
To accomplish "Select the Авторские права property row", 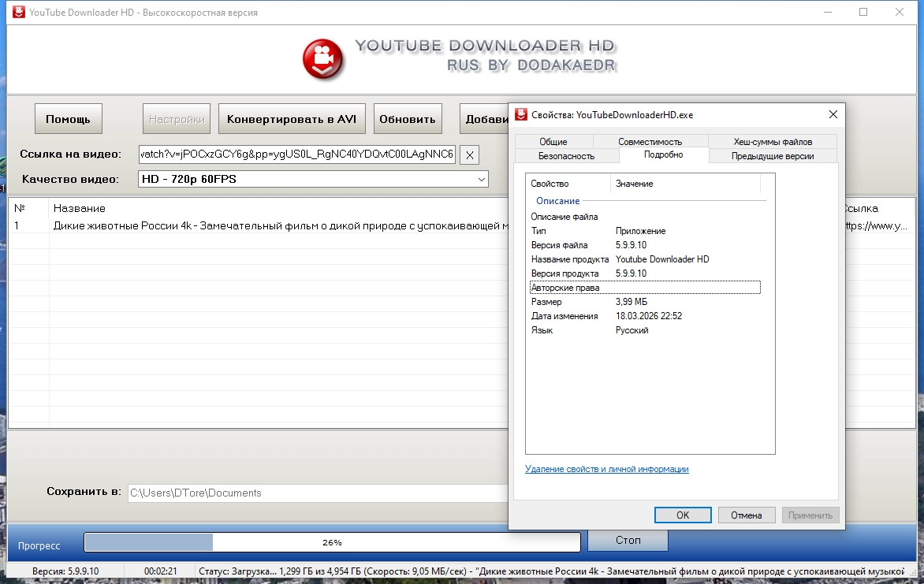I will click(x=645, y=288).
